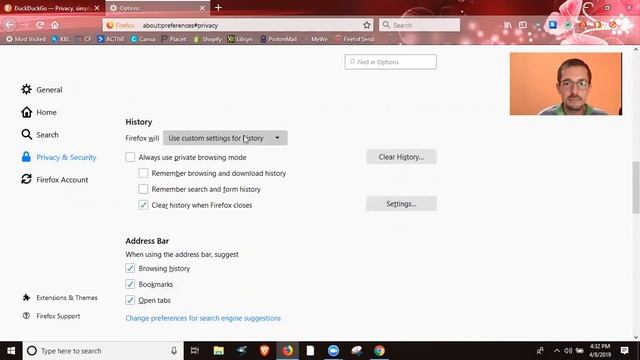The image size is (640, 360).
Task: Open the history mode dropdown
Action: 225,138
